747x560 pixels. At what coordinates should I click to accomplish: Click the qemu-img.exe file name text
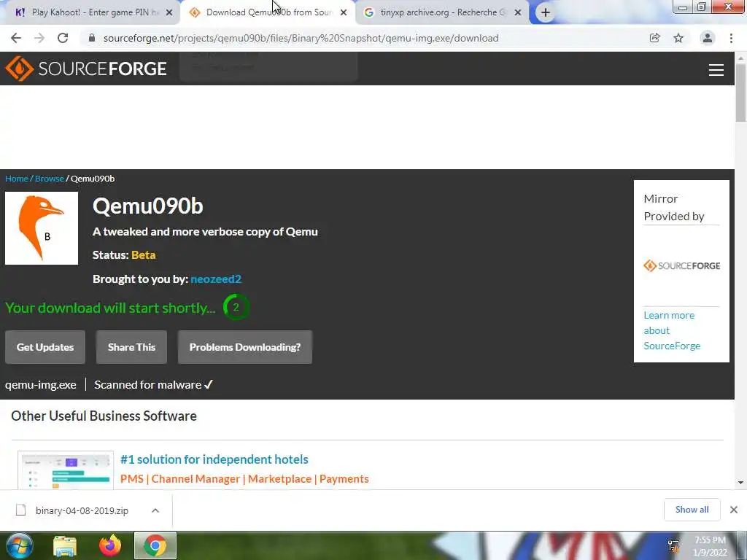(x=41, y=385)
